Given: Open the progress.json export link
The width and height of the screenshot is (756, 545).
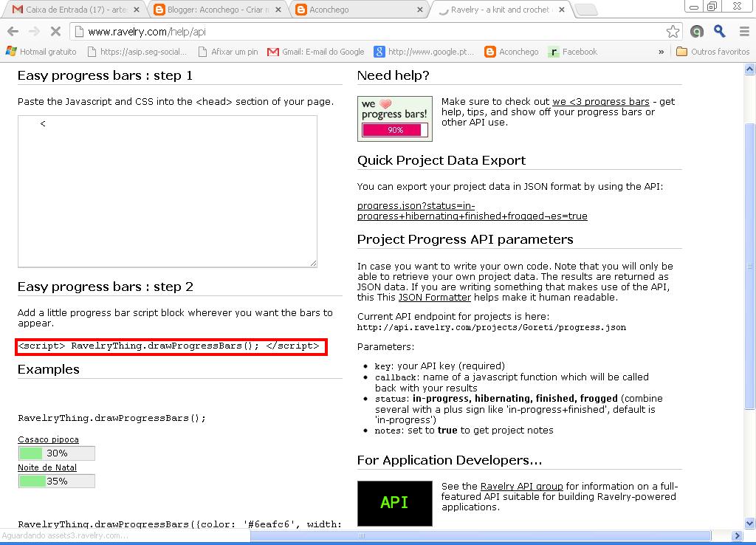Looking at the screenshot, I should tap(472, 210).
